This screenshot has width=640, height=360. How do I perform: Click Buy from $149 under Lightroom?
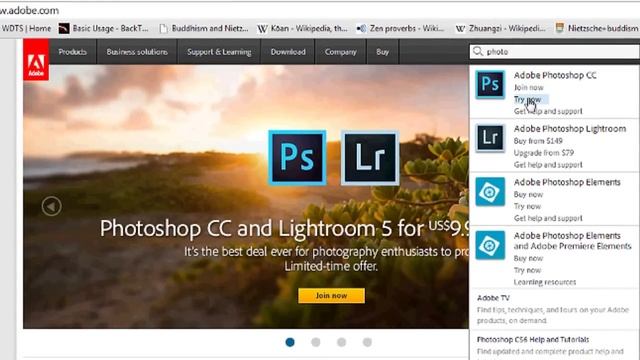click(538, 141)
